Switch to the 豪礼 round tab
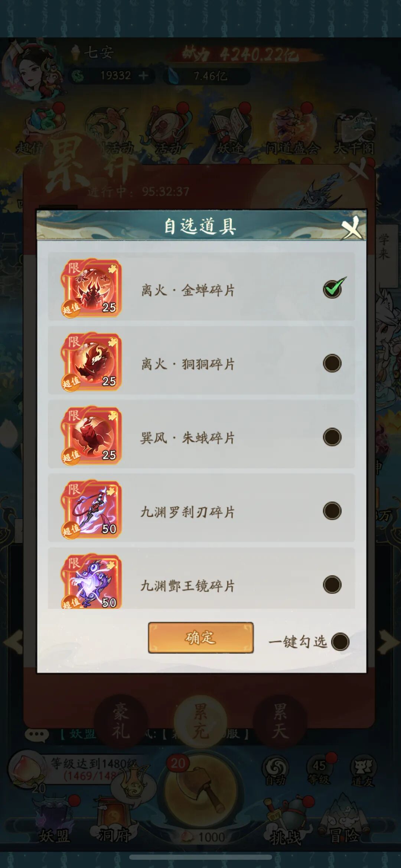 pyautogui.click(x=121, y=721)
